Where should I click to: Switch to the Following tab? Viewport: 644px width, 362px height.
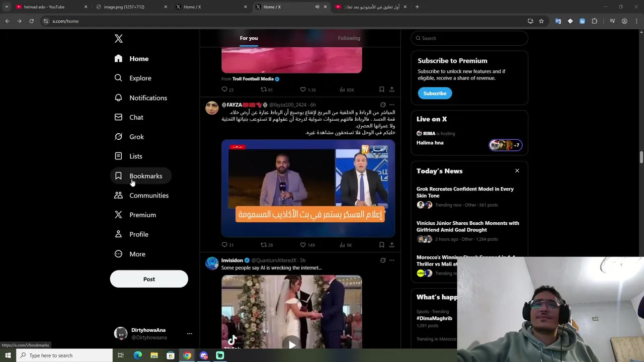[x=349, y=38]
